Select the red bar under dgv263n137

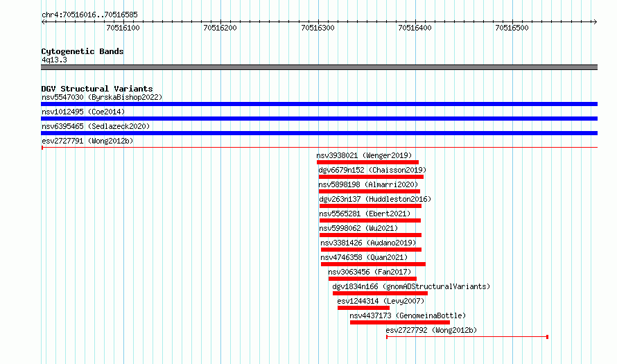[370, 206]
